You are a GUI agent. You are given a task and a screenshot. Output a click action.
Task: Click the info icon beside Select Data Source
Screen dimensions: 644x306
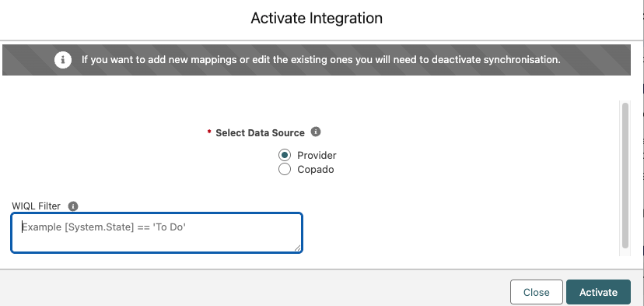point(316,132)
